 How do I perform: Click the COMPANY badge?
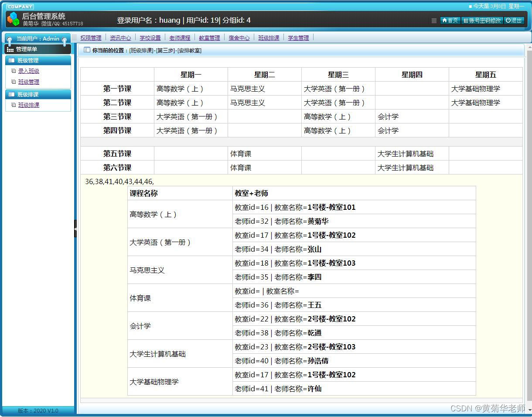tap(20, 7)
